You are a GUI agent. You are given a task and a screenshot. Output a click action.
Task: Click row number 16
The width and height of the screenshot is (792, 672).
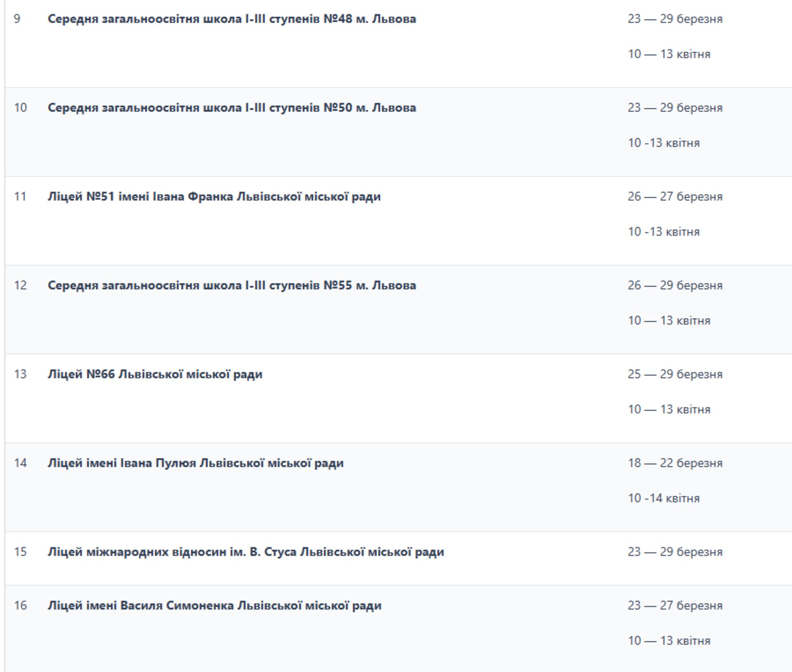pos(20,606)
